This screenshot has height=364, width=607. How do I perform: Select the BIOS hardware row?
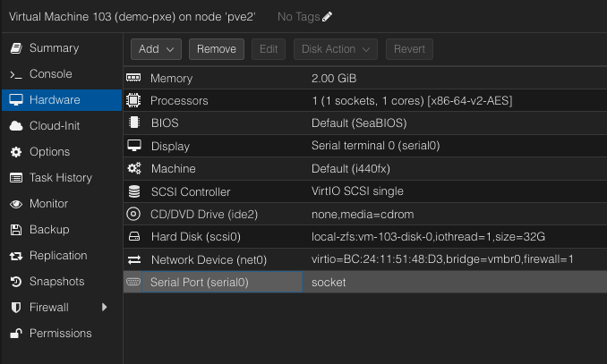point(358,123)
